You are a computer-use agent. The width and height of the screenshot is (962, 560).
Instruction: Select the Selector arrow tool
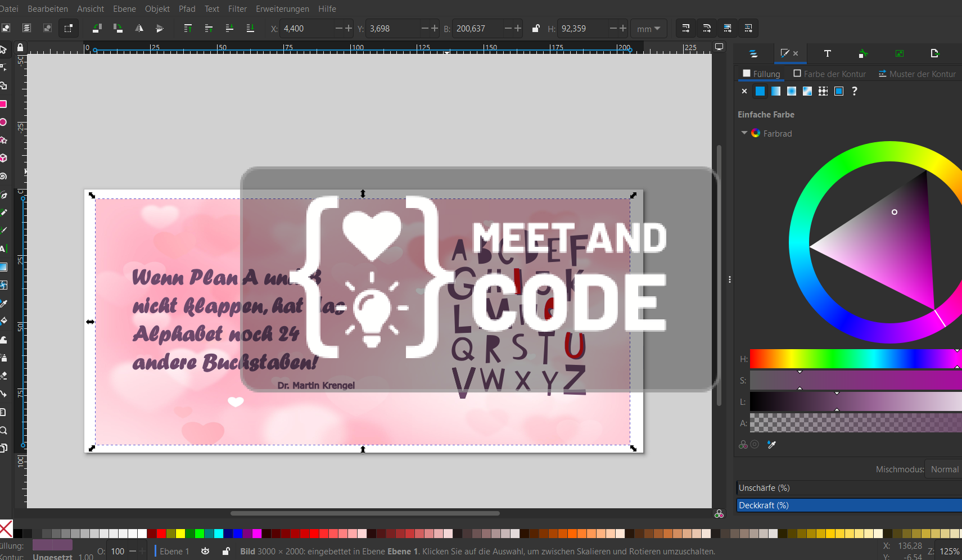coord(3,49)
